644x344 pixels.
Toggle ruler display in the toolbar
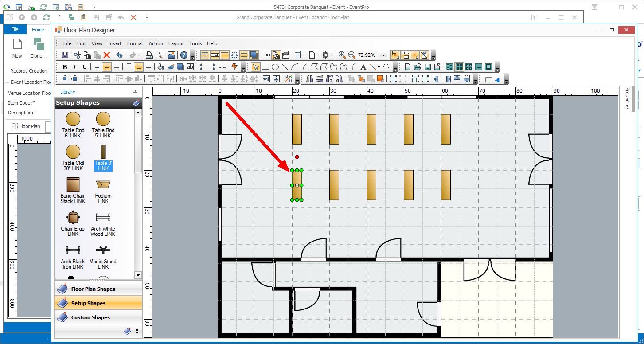coord(215,55)
